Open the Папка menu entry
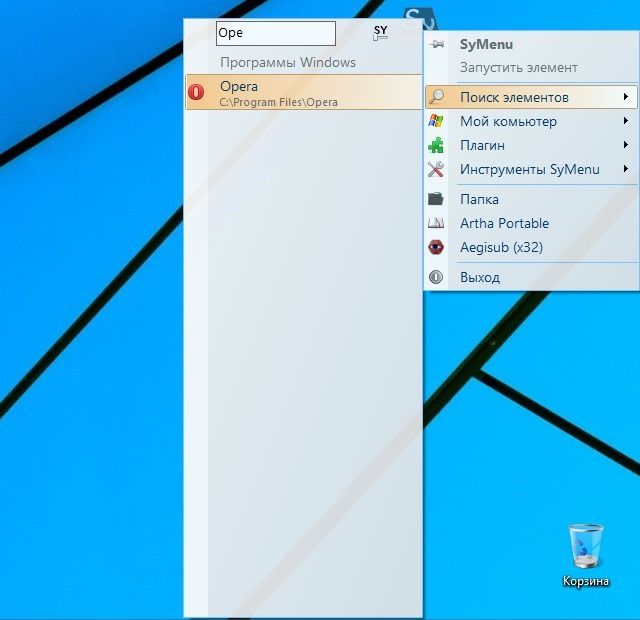 pyautogui.click(x=479, y=199)
